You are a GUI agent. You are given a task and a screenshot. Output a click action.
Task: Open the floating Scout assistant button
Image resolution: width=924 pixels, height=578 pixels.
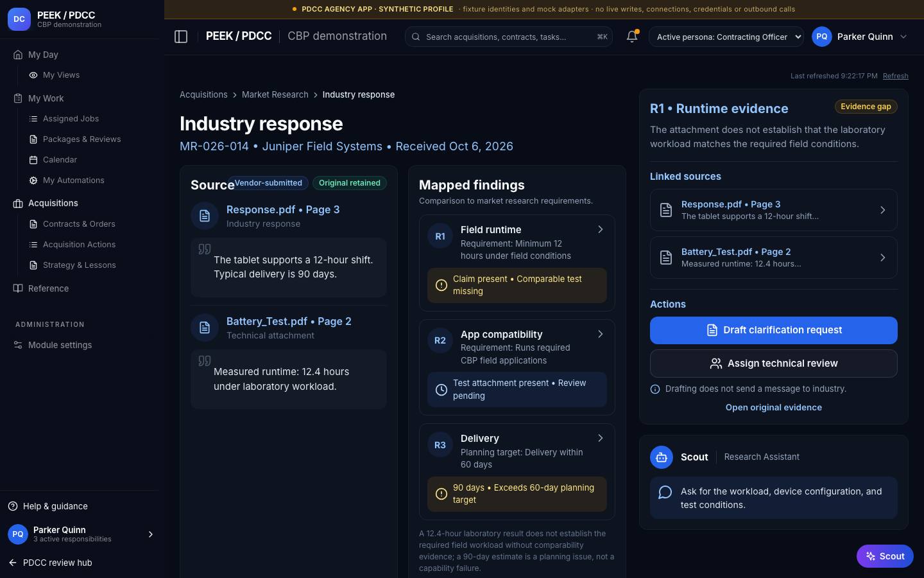pos(885,556)
